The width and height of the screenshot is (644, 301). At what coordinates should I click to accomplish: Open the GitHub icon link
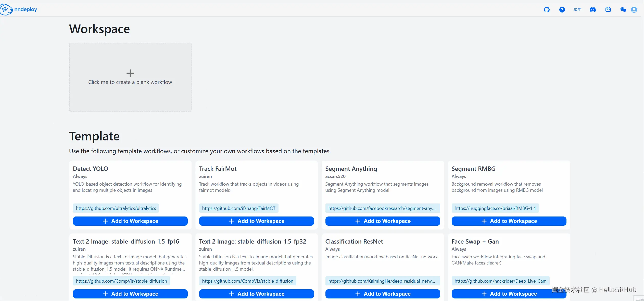tap(547, 10)
